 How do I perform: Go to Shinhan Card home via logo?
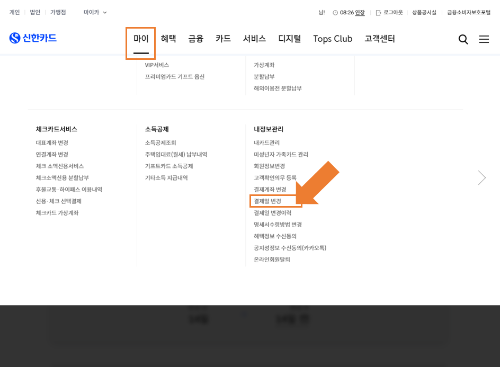tap(33, 38)
